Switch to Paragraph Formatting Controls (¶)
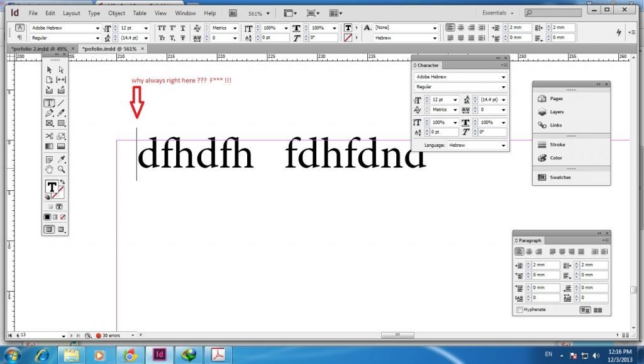 click(19, 37)
